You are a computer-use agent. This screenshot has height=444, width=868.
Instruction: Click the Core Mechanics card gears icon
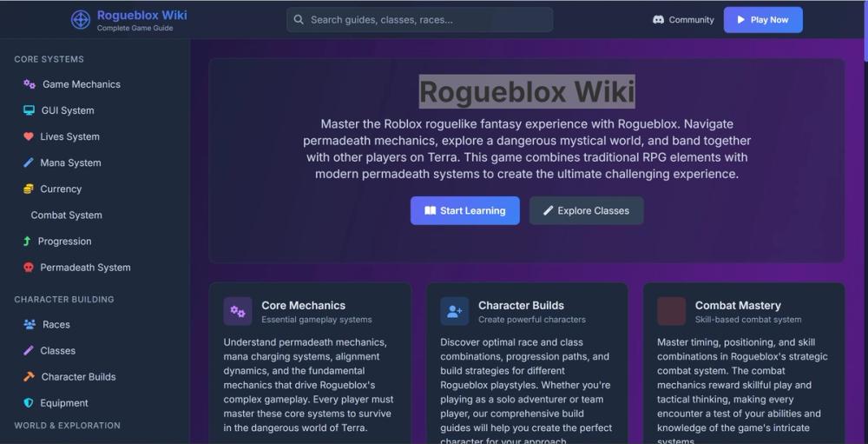coord(238,312)
